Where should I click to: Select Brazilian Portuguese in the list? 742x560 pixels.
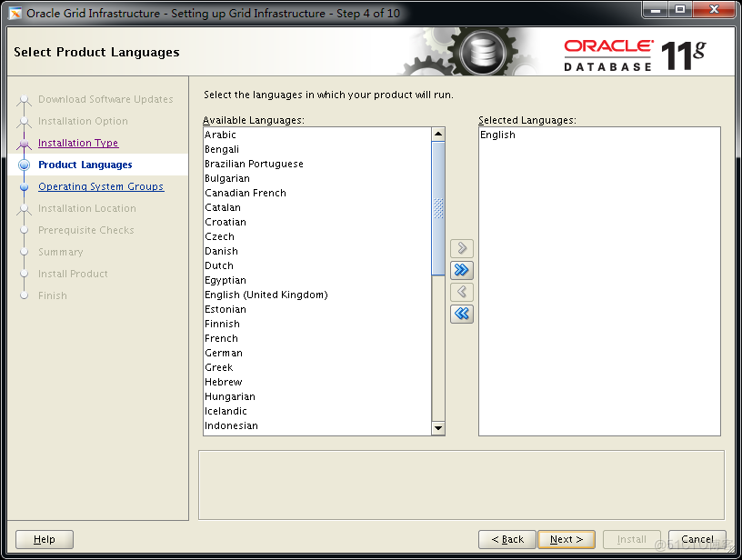pos(317,164)
